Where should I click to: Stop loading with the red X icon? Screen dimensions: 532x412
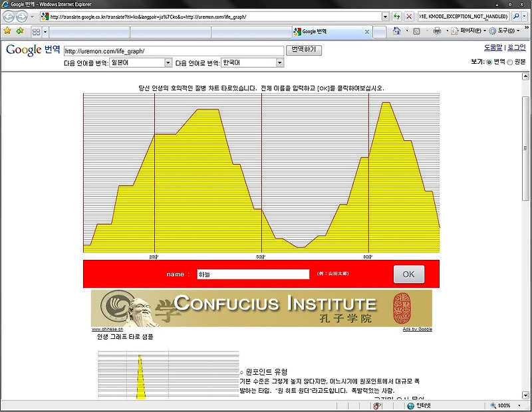coord(409,16)
